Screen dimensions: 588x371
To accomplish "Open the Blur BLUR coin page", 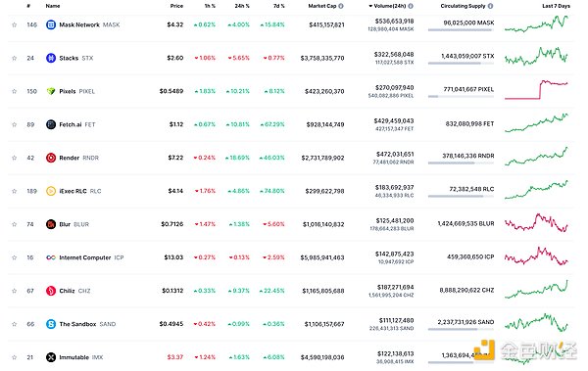I will pyautogui.click(x=73, y=224).
